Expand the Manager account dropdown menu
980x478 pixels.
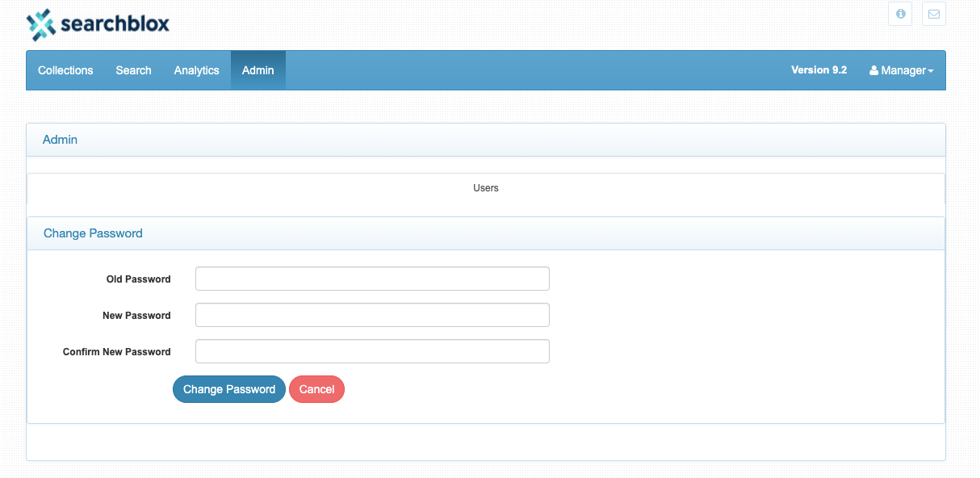901,70
